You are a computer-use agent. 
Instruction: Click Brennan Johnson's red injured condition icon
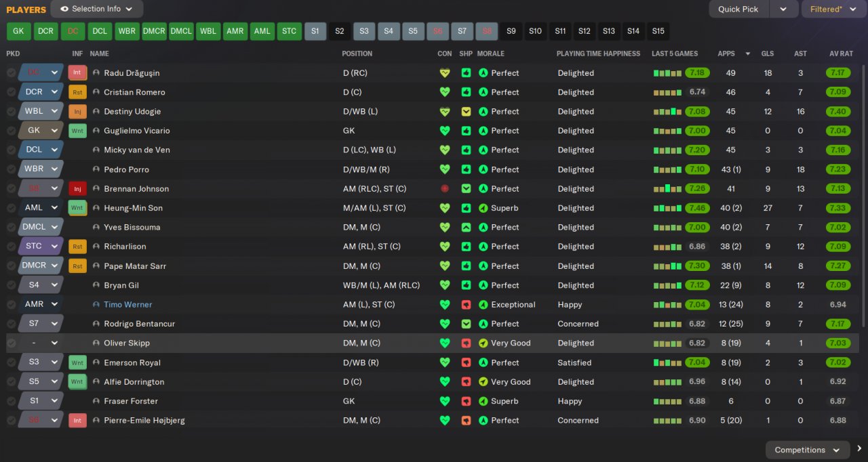445,188
